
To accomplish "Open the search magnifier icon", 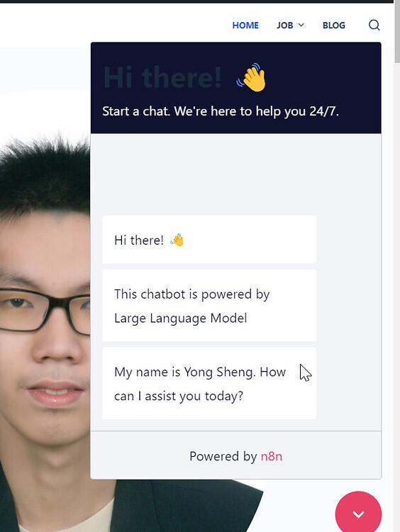I will coord(374,25).
